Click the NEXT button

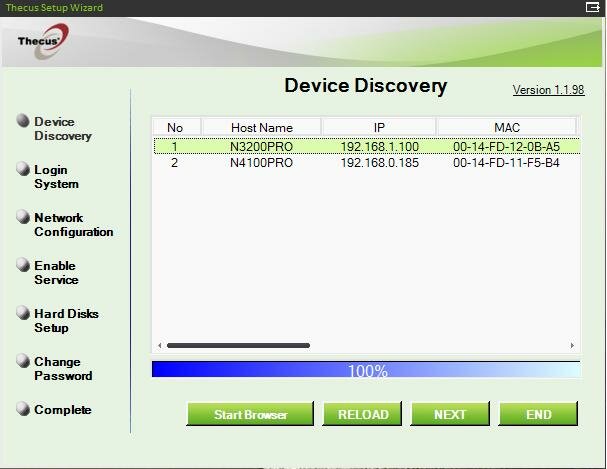coord(450,414)
